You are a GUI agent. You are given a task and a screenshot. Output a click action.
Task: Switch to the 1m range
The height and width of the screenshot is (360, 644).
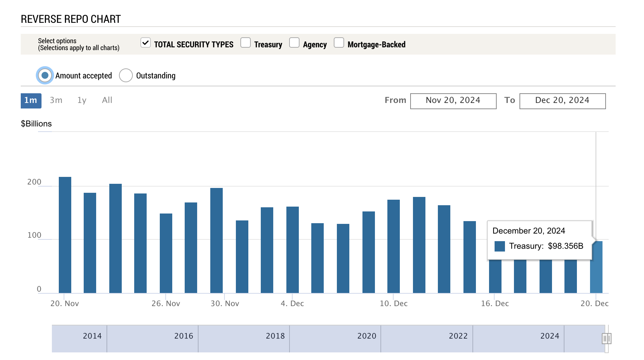(x=31, y=101)
